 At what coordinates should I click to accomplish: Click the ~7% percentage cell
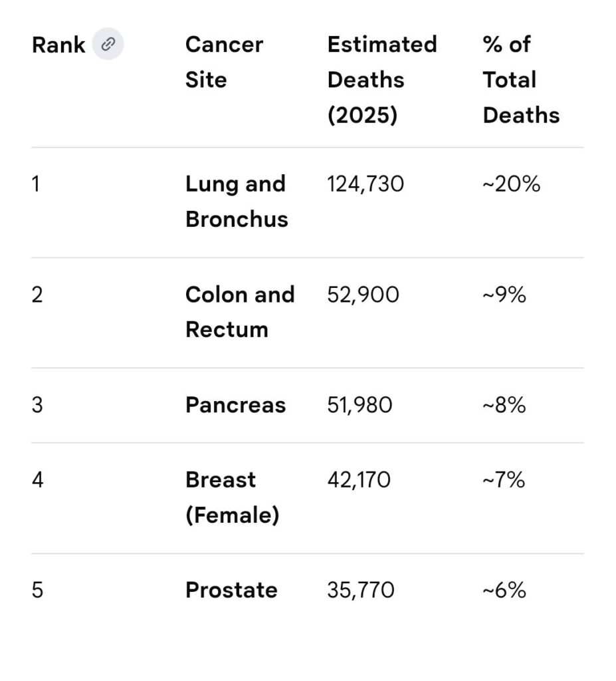[x=503, y=479]
